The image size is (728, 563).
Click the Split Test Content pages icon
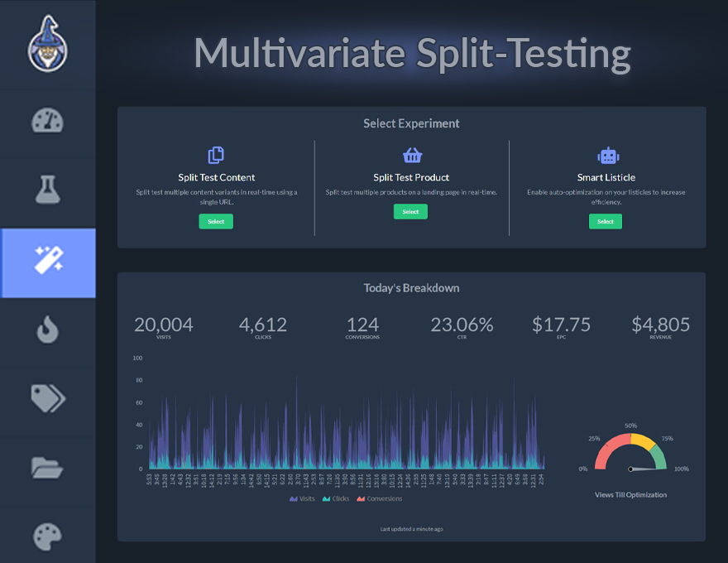click(216, 154)
